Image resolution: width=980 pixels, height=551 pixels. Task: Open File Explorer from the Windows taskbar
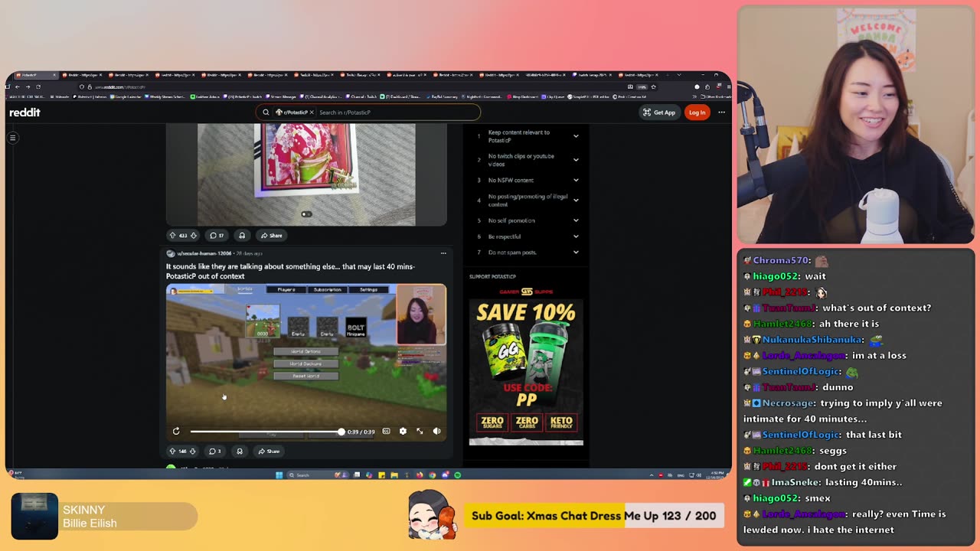point(394,475)
